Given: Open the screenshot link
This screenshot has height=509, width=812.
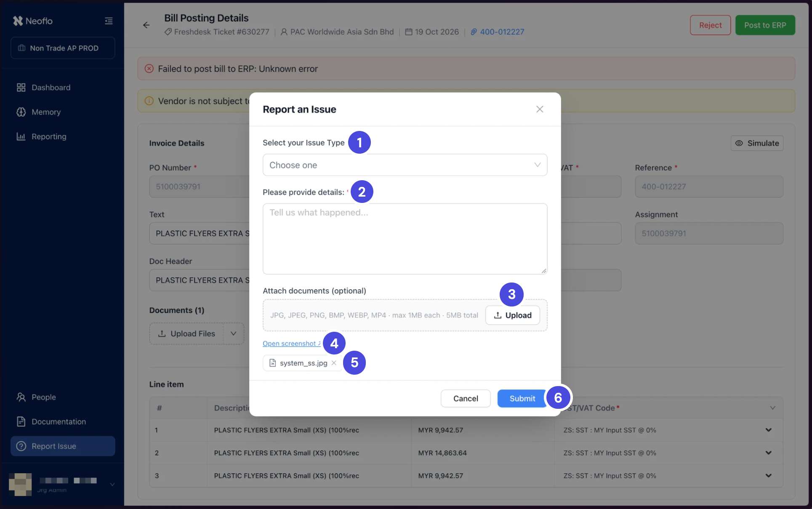Looking at the screenshot, I should (292, 344).
